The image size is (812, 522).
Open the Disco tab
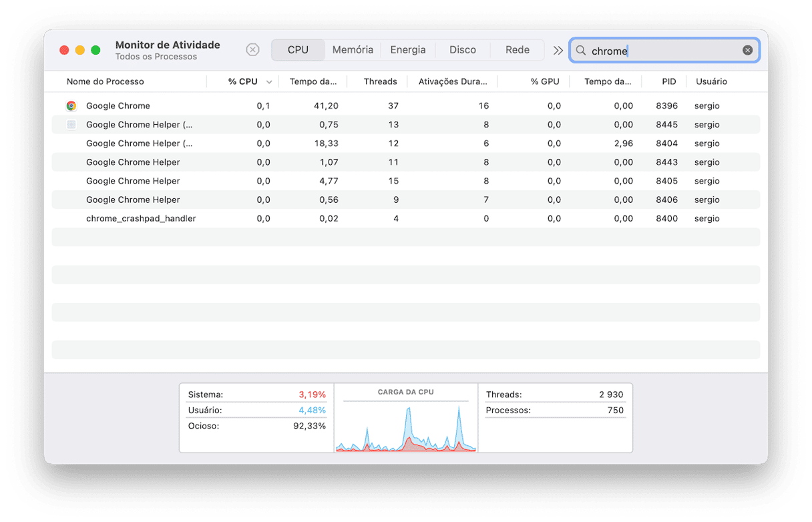click(463, 50)
